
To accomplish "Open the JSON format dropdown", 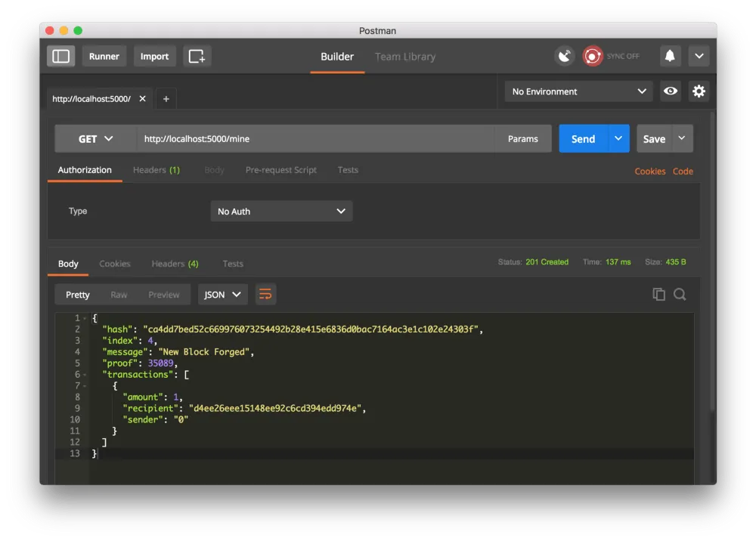I will pos(222,294).
